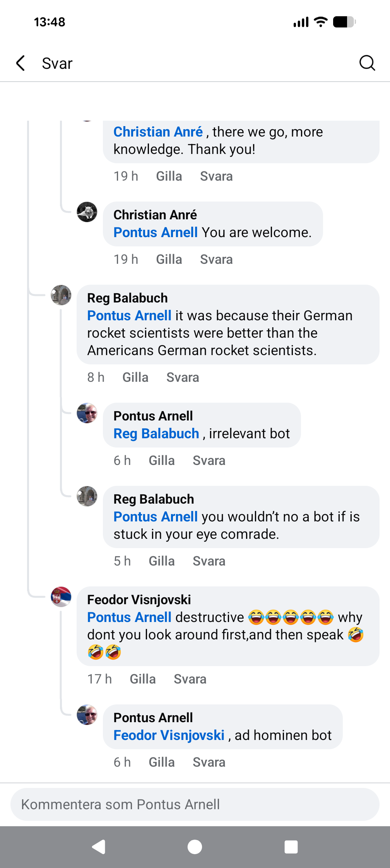Tap the Android back navigation button
The width and height of the screenshot is (390, 868).
click(99, 847)
